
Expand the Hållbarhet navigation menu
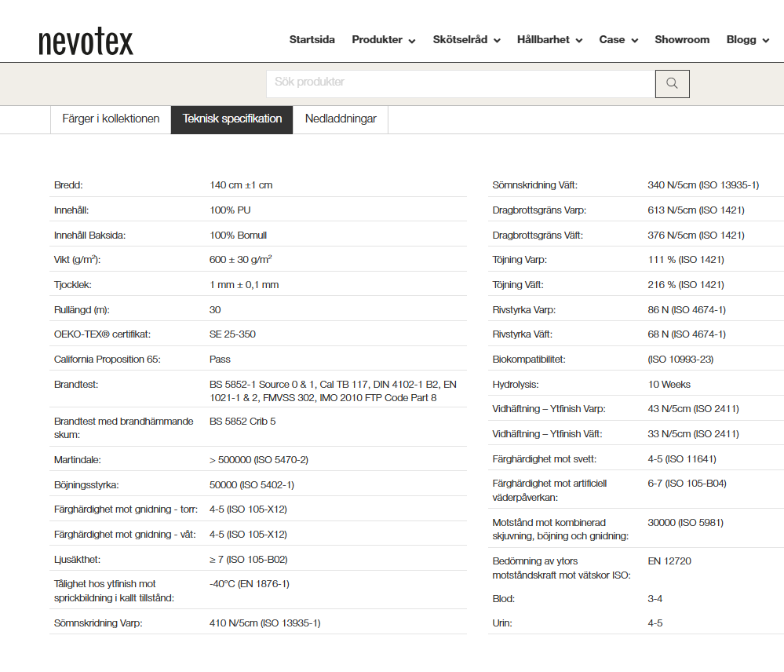[549, 40]
